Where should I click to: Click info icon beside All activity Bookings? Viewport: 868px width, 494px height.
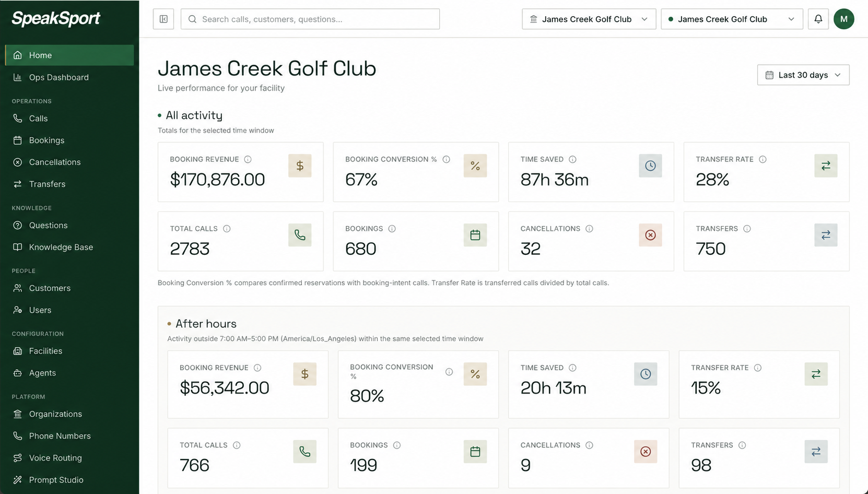pos(392,229)
